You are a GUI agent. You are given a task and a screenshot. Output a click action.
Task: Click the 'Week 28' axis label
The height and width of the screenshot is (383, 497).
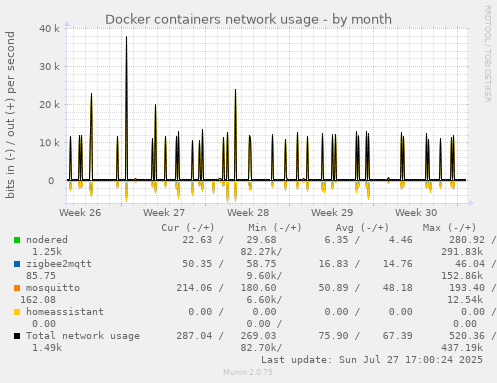click(248, 213)
